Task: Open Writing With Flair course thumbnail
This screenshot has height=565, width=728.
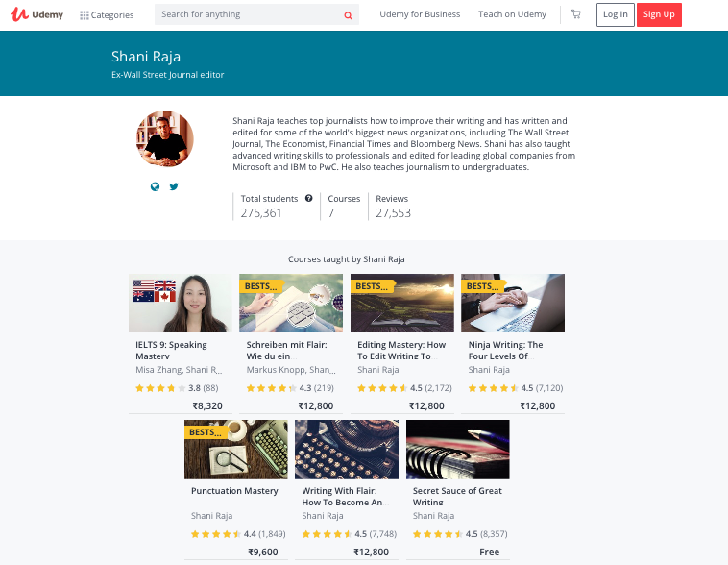Action: pyautogui.click(x=347, y=449)
